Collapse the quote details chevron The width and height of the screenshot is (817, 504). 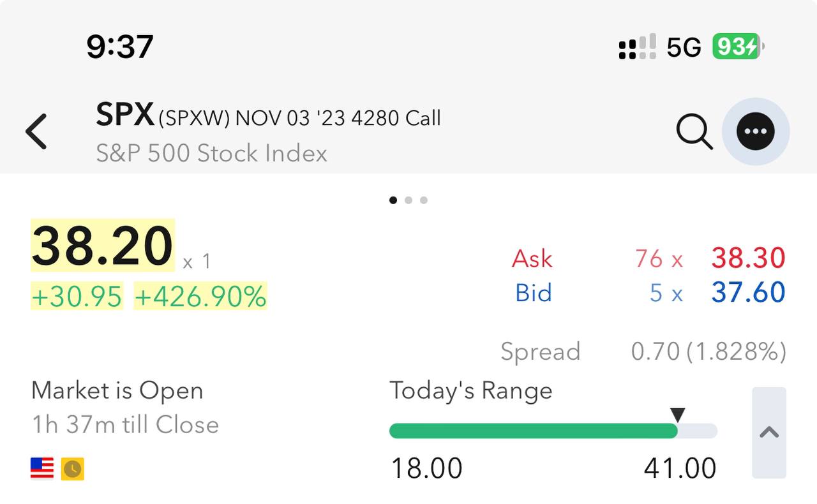click(x=769, y=433)
